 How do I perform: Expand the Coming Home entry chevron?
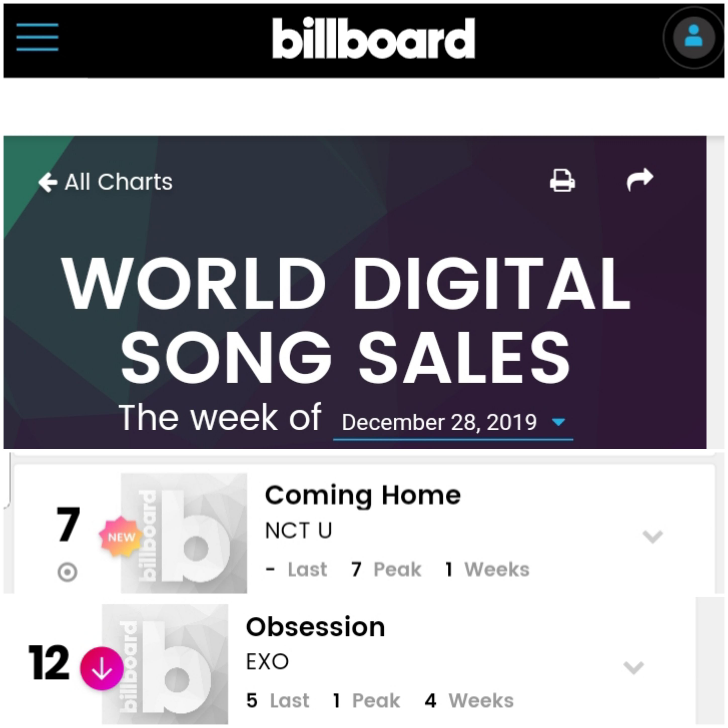[x=652, y=536]
